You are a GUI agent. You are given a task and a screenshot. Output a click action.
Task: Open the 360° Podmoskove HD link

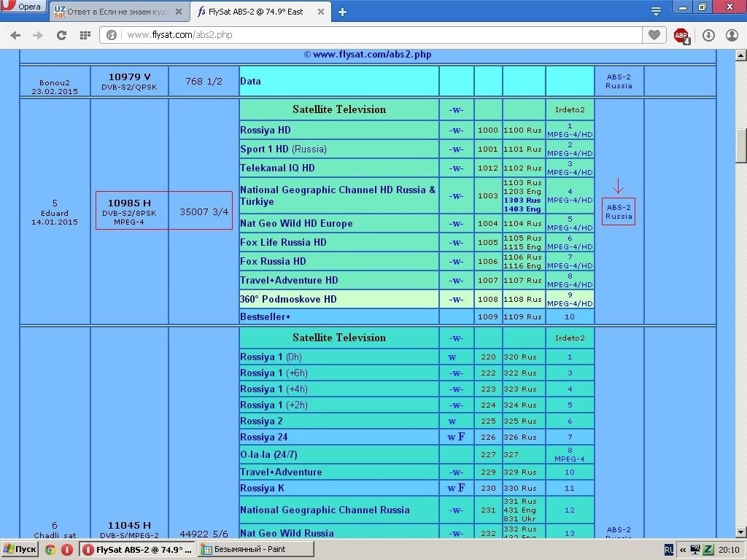click(x=288, y=300)
